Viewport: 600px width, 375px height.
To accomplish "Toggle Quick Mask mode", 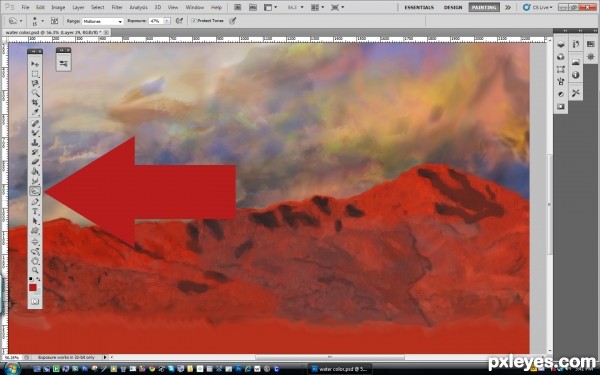I will pos(35,302).
